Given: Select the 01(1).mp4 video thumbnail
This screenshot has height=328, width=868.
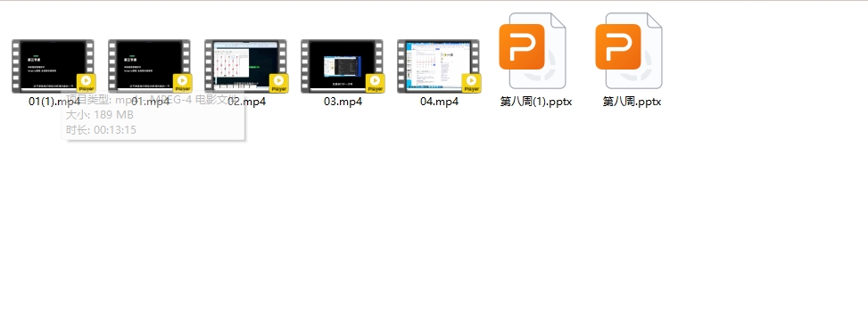Looking at the screenshot, I should coord(53,66).
